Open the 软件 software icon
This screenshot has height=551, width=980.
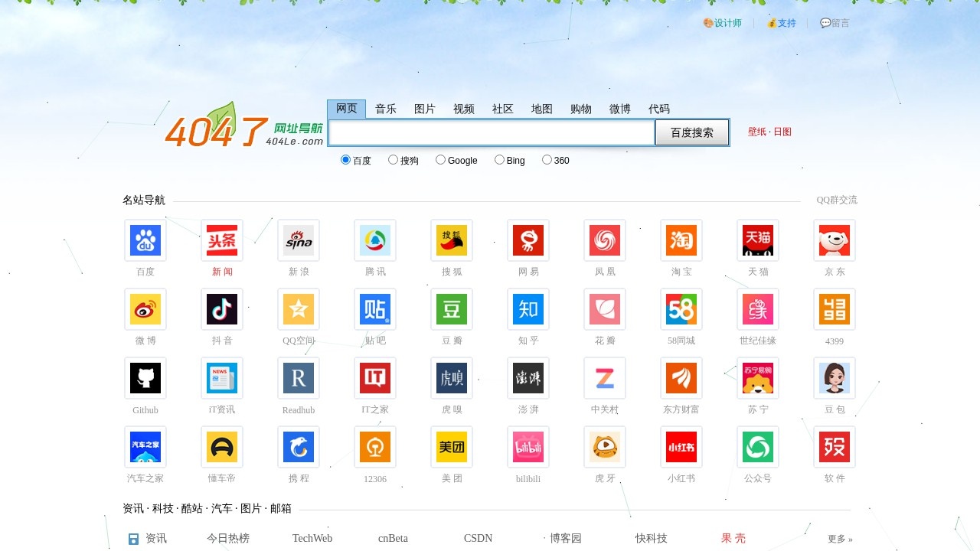835,447
